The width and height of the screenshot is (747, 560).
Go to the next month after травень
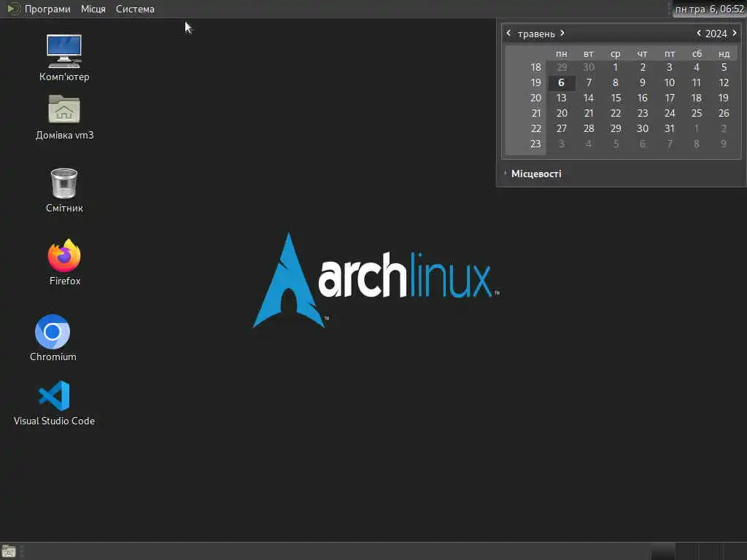tap(562, 33)
